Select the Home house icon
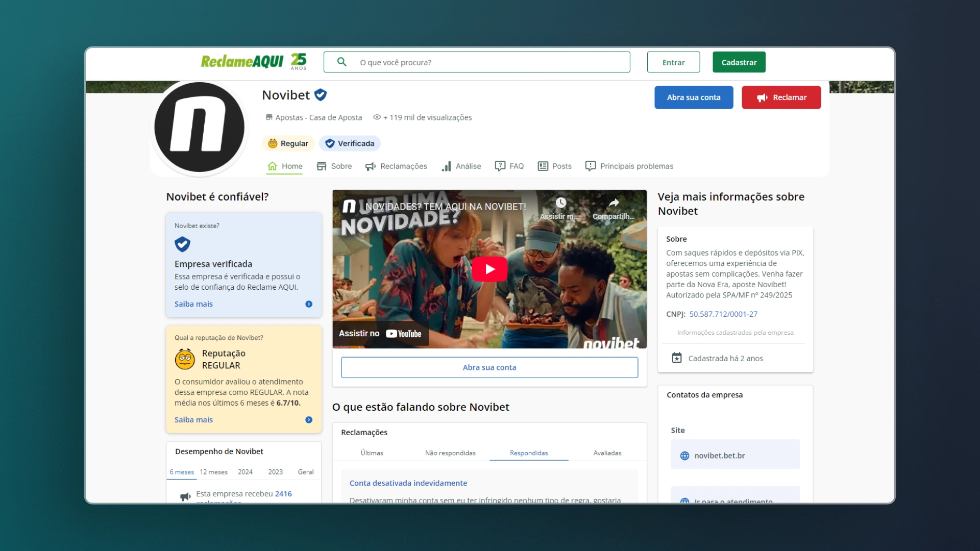980x551 pixels. click(x=273, y=166)
